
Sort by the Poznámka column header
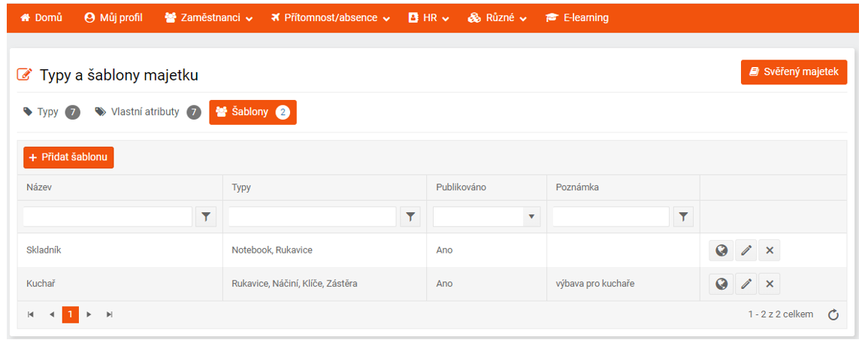click(577, 187)
